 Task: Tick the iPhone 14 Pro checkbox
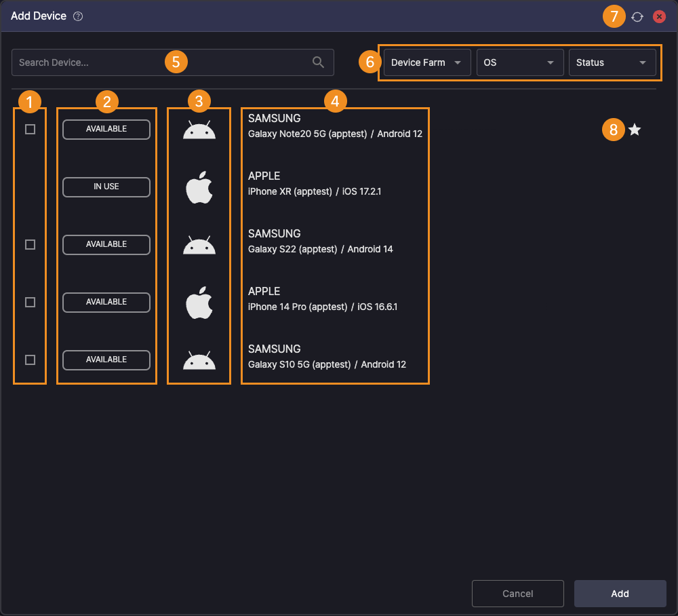(30, 303)
